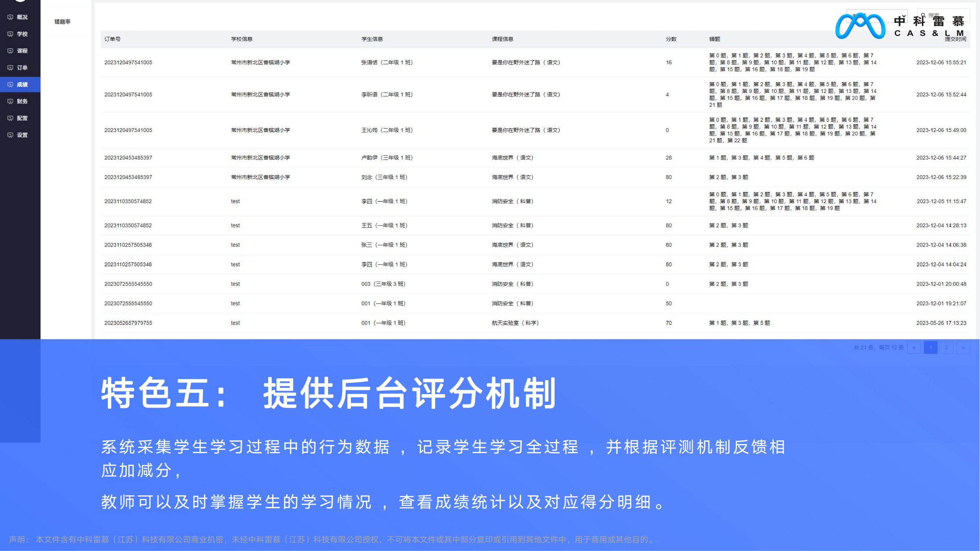
Task: Click the 分数 column header
Action: 671,39
